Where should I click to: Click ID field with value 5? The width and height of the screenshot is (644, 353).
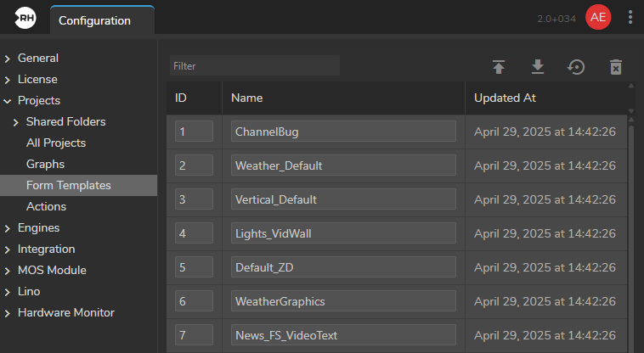point(194,267)
